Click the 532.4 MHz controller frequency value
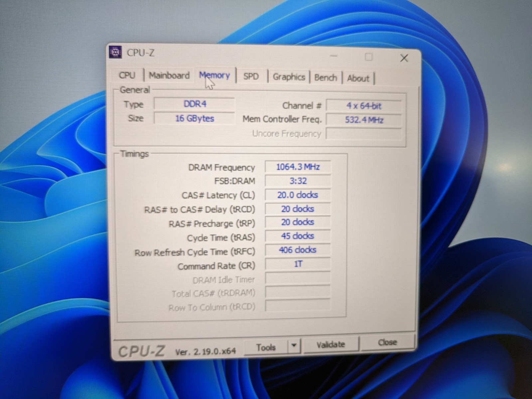The width and height of the screenshot is (532, 399). pos(364,120)
